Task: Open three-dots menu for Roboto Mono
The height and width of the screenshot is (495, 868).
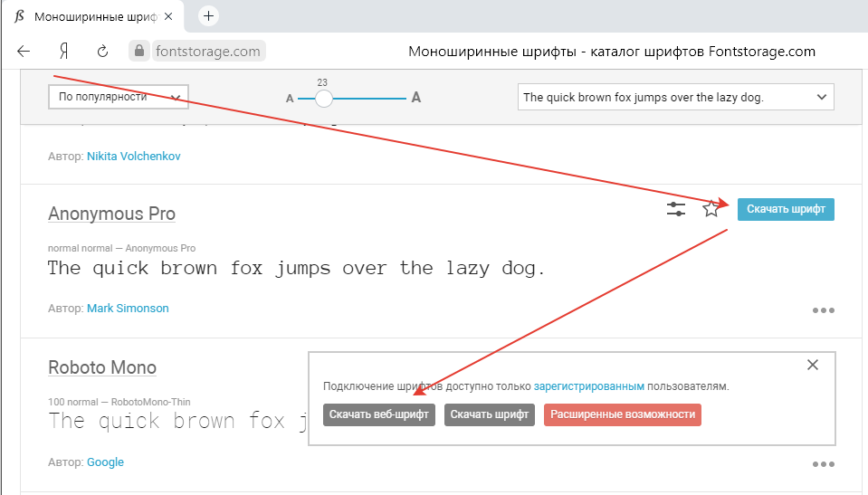Action: pyautogui.click(x=823, y=464)
